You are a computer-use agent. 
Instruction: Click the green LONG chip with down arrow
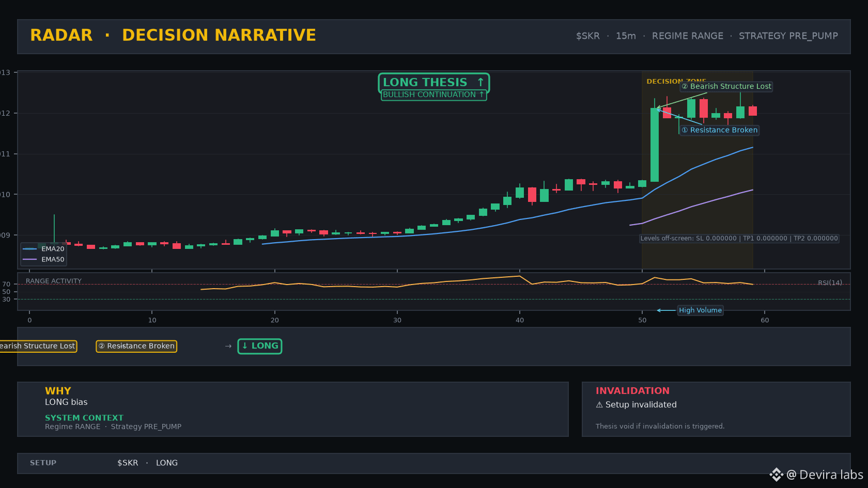tap(260, 346)
